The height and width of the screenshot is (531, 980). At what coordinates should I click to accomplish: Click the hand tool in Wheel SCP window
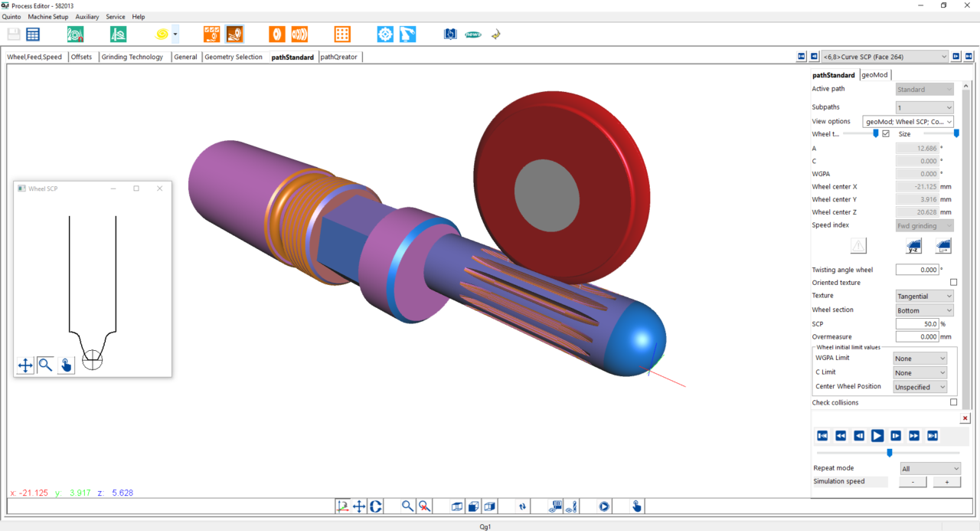coord(66,365)
